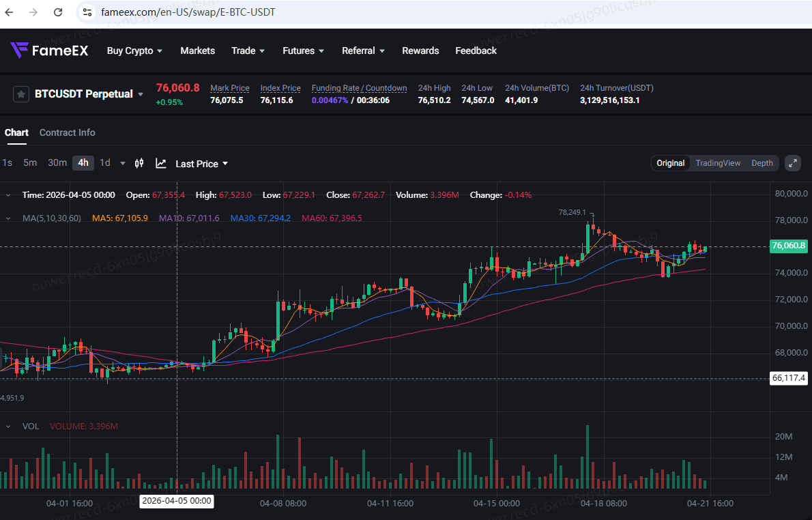Screen dimensions: 812x520
Task: Switch chart view to Depth
Action: pos(762,163)
